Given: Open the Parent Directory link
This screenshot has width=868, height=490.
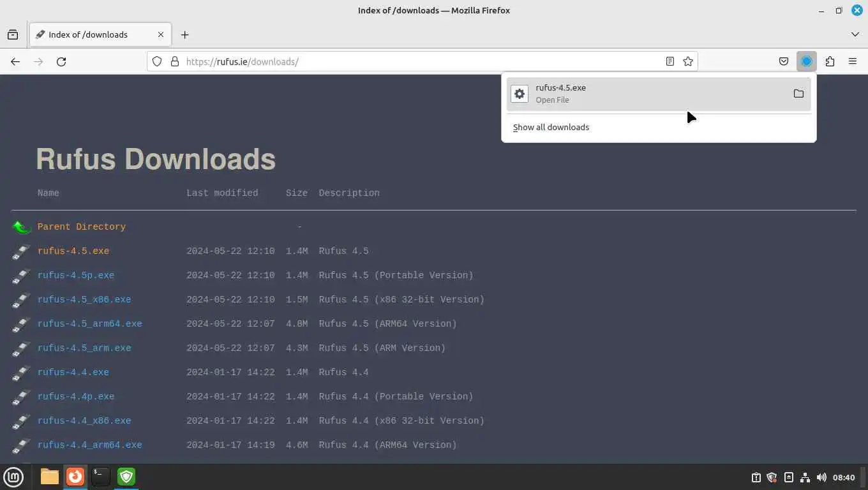Looking at the screenshot, I should point(82,226).
